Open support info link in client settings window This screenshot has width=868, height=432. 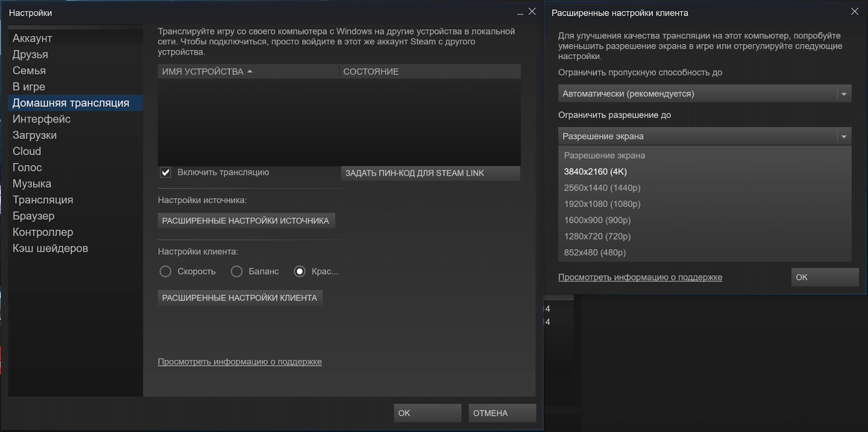pos(640,277)
